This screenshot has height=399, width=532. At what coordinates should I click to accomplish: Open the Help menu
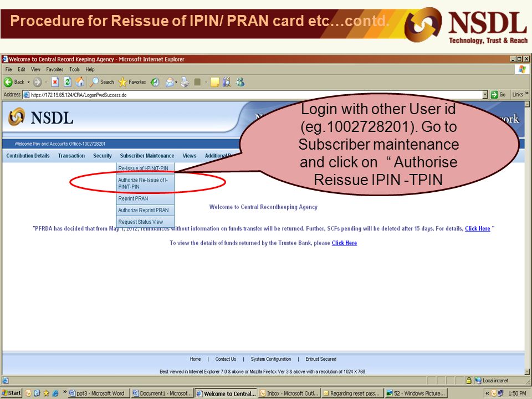pyautogui.click(x=90, y=69)
